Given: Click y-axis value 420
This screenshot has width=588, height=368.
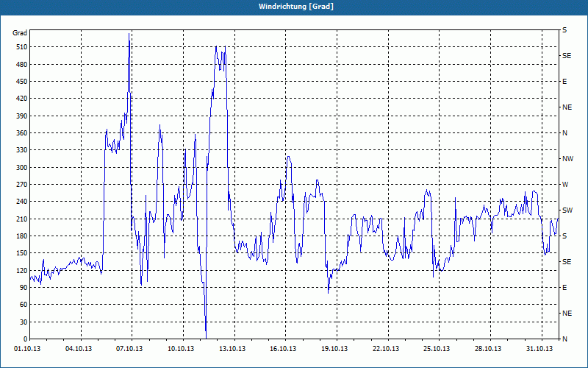Looking at the screenshot, I should 22,99.
